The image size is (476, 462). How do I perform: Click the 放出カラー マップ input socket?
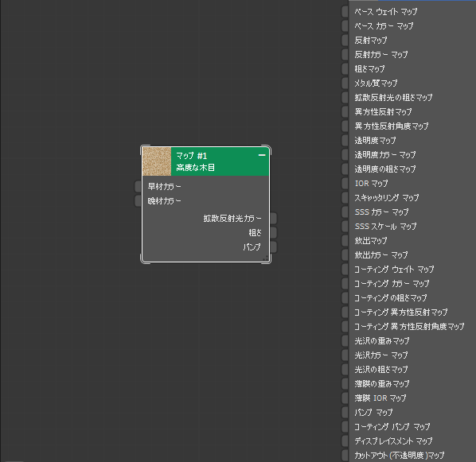(x=345, y=254)
